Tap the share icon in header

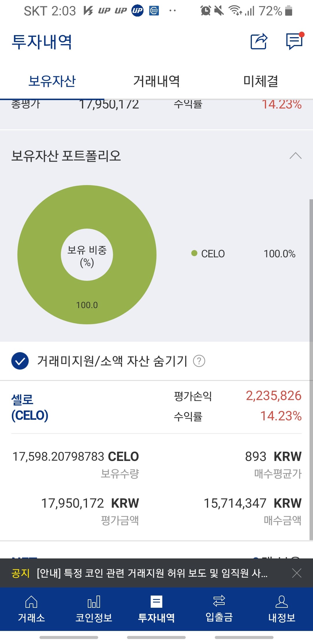(x=259, y=41)
